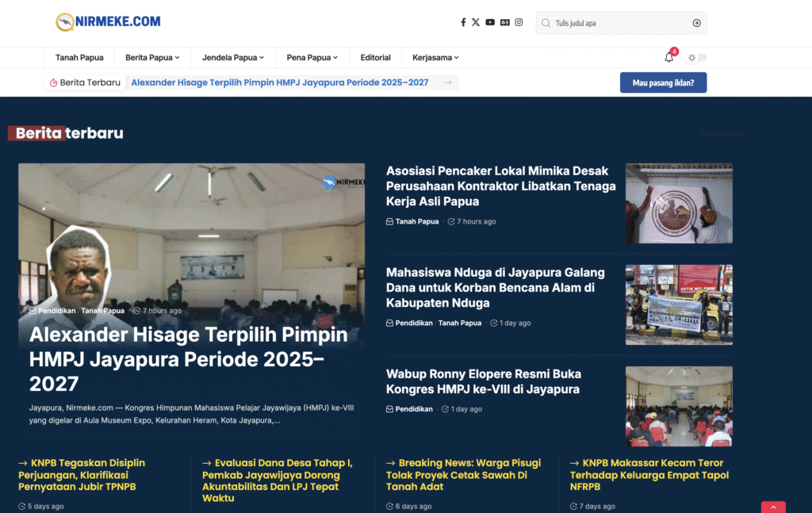Click the scroll-to-top red arrow button
Screen dimensions: 812x513
(x=773, y=507)
